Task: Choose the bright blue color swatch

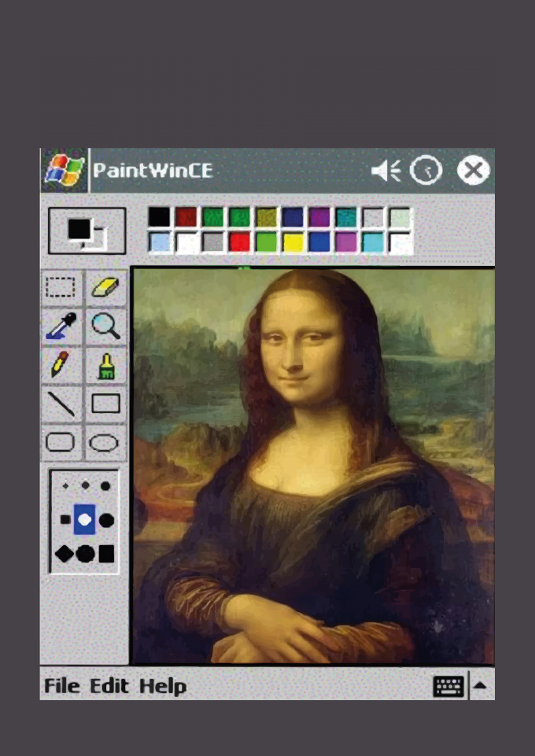Action: (x=319, y=242)
